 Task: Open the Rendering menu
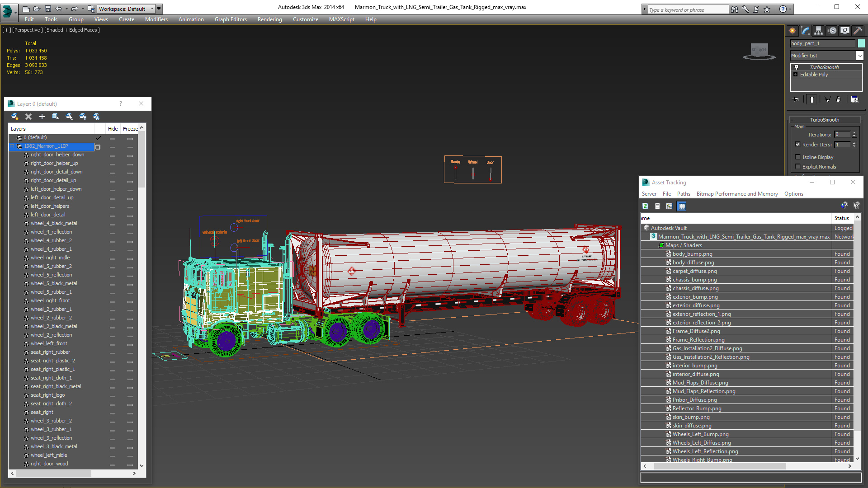tap(269, 19)
